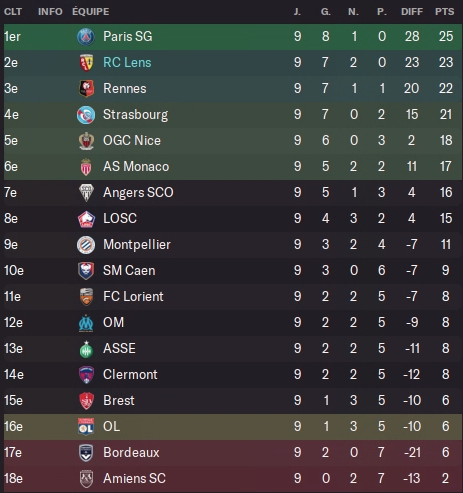The width and height of the screenshot is (463, 493).
Task: Select the Rennes club logo
Action: click(86, 89)
